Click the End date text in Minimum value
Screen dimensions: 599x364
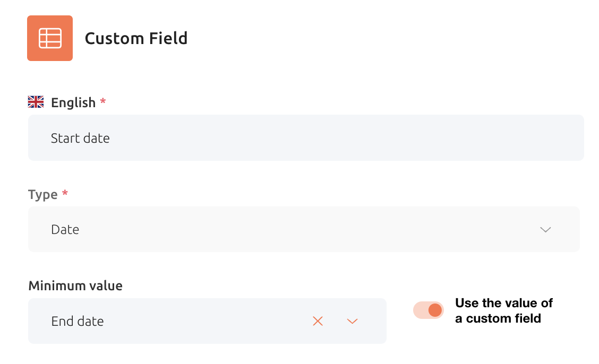click(78, 321)
